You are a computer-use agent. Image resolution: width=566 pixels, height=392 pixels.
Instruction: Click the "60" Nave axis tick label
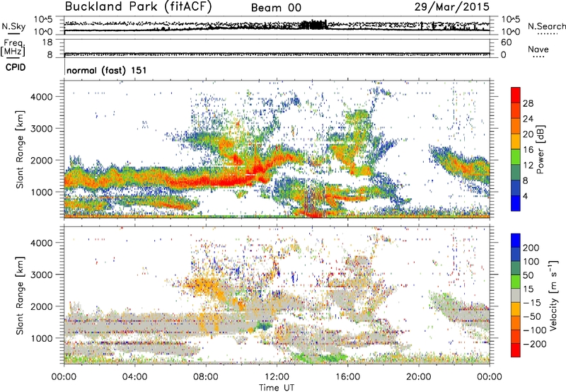point(506,42)
